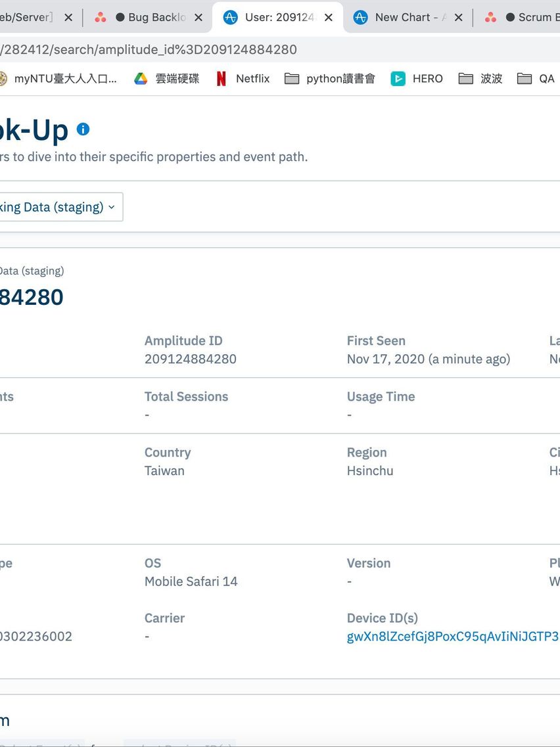Open the HERO bookmark
Image resolution: width=560 pixels, height=747 pixels.
pos(417,79)
